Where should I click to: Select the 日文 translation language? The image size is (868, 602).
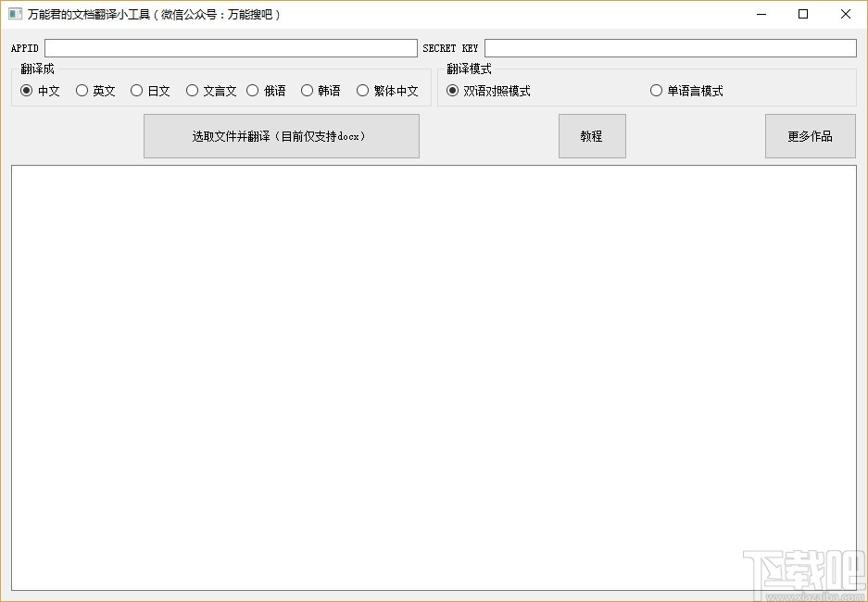tap(135, 90)
